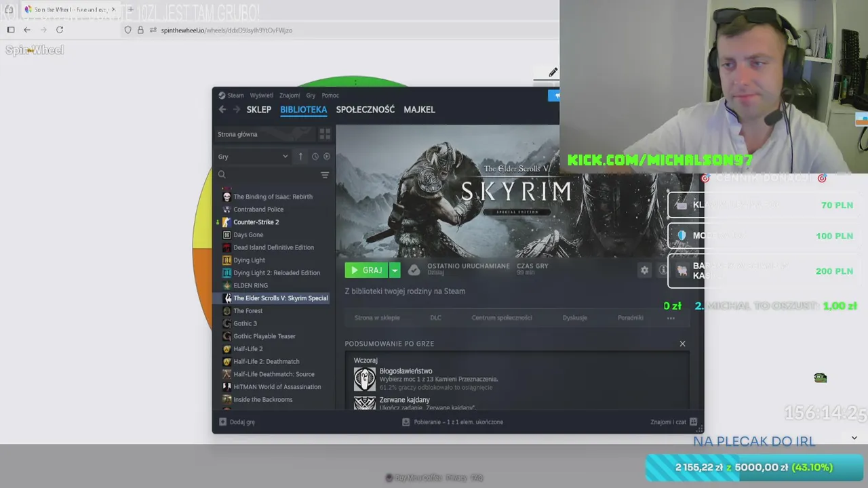Open the Pomoc menu

tap(330, 96)
